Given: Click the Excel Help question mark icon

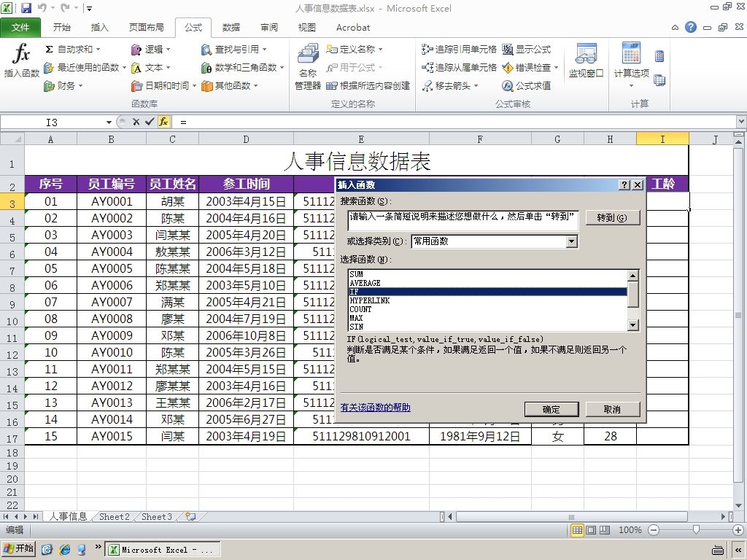Looking at the screenshot, I should click(x=691, y=27).
